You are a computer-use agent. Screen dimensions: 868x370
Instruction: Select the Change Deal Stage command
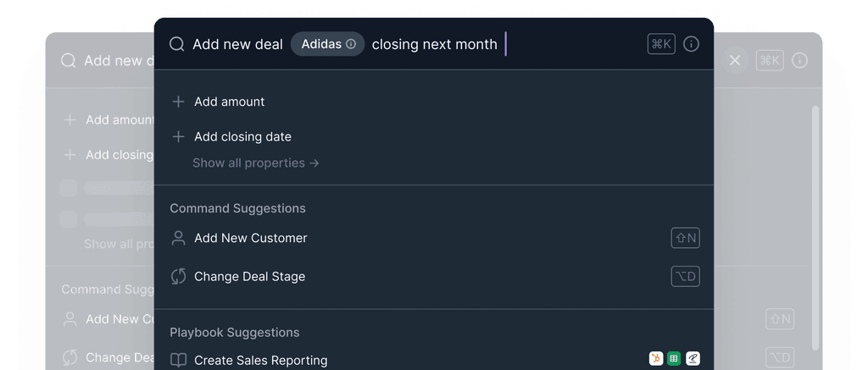pyautogui.click(x=249, y=276)
